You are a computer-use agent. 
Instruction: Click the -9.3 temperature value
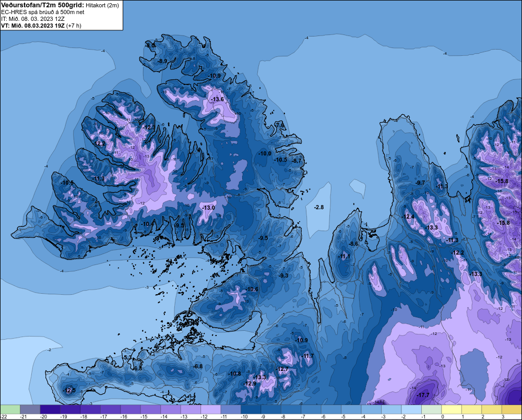[283, 275]
